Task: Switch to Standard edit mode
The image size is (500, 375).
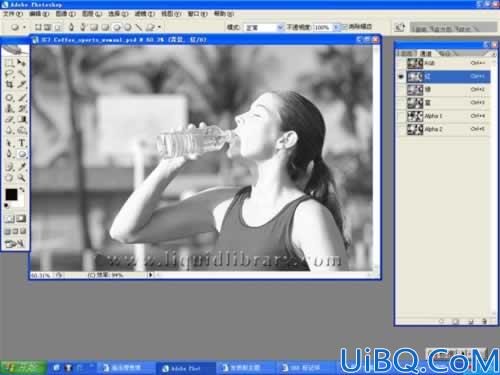Action: pyautogui.click(x=9, y=219)
